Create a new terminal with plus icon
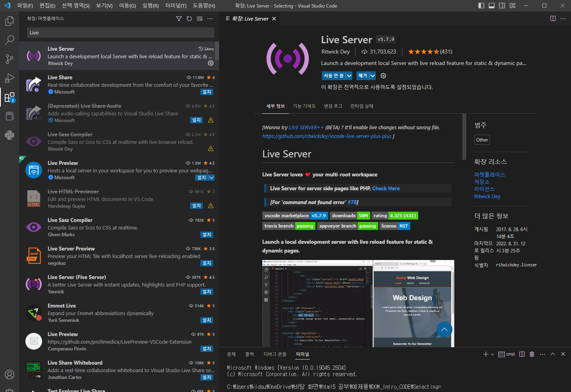Screen dimensions: 571x392 tap(486, 354)
